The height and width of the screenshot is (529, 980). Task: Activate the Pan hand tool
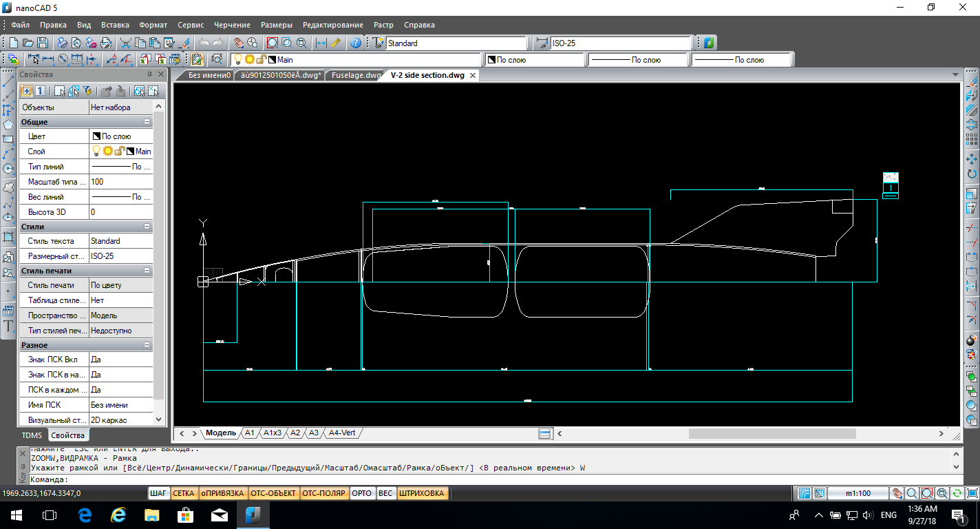pyautogui.click(x=239, y=43)
